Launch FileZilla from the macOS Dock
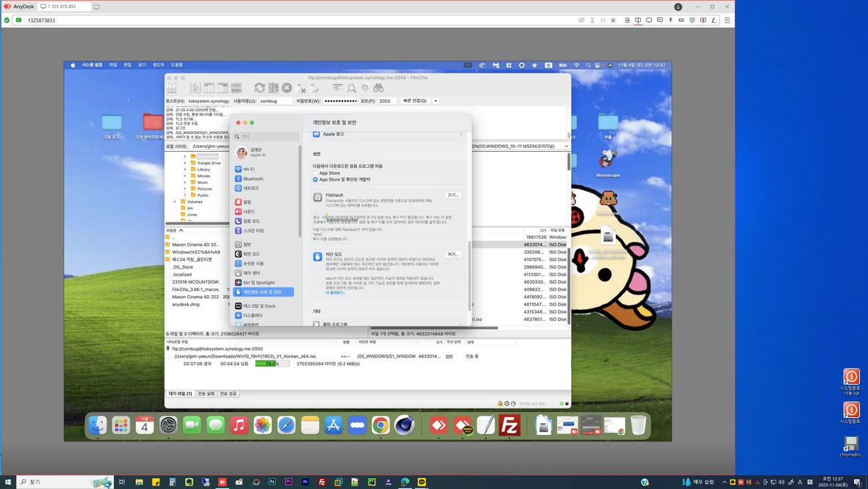868x489 pixels. [x=510, y=425]
